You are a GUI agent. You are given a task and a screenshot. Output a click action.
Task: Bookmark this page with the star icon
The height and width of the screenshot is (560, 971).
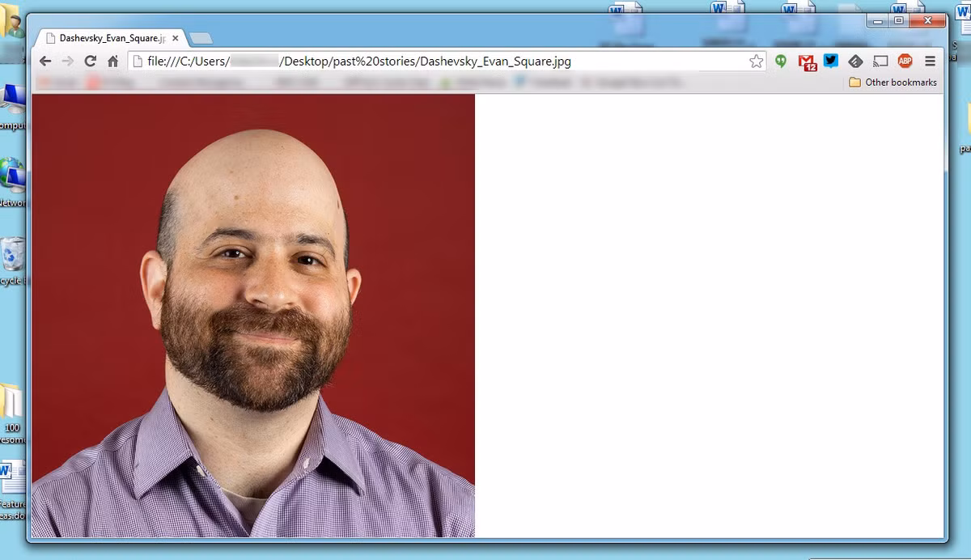pos(756,62)
